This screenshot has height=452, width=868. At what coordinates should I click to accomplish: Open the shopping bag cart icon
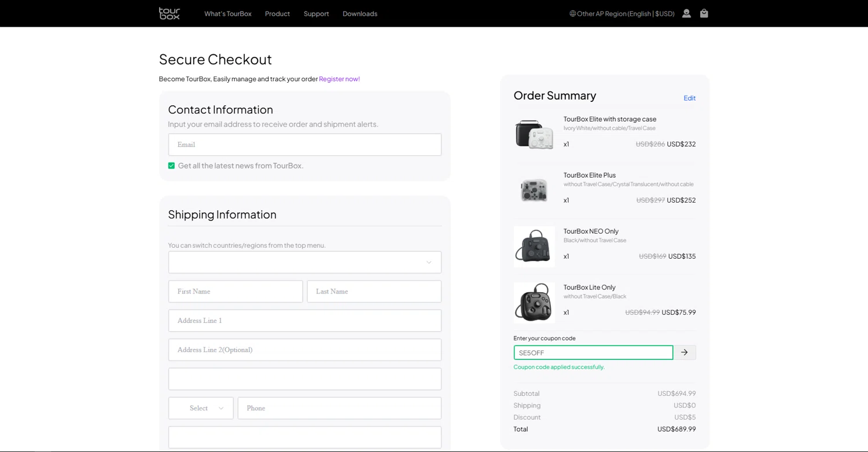coord(704,13)
